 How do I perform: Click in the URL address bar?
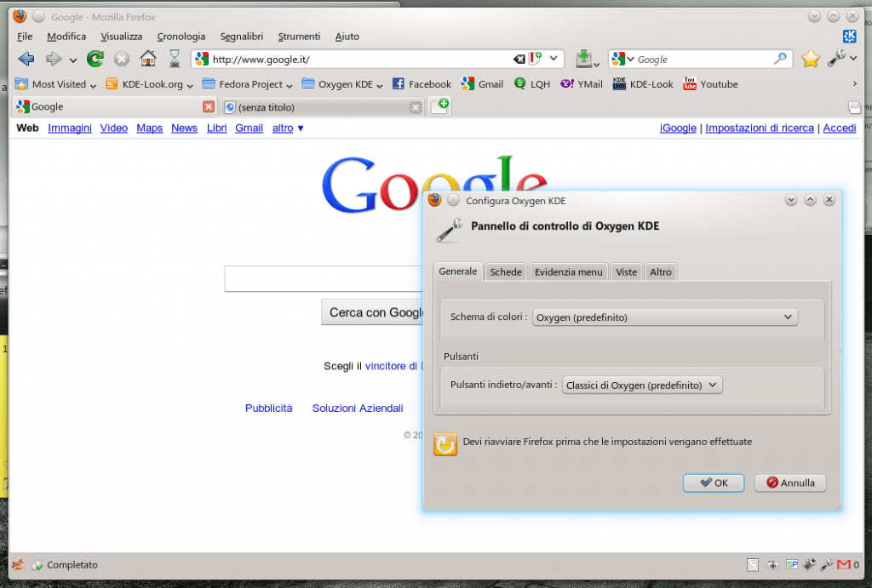[358, 60]
